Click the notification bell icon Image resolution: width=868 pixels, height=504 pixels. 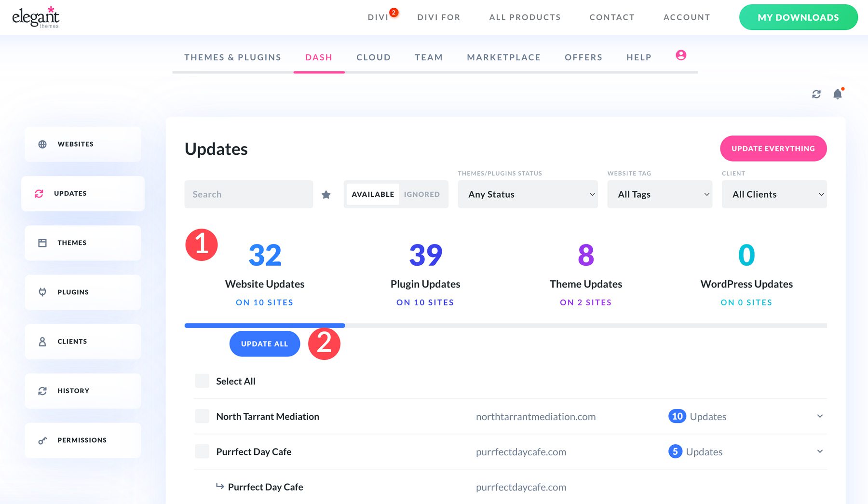[838, 94]
